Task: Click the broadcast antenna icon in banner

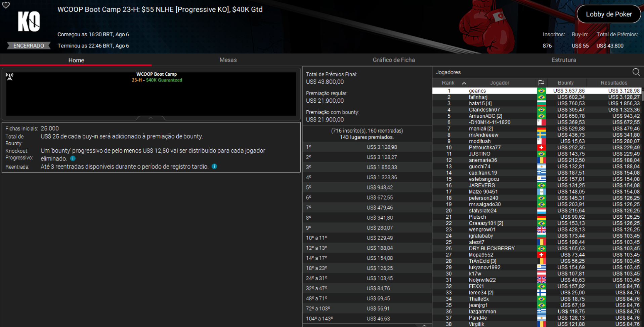Action: point(10,77)
